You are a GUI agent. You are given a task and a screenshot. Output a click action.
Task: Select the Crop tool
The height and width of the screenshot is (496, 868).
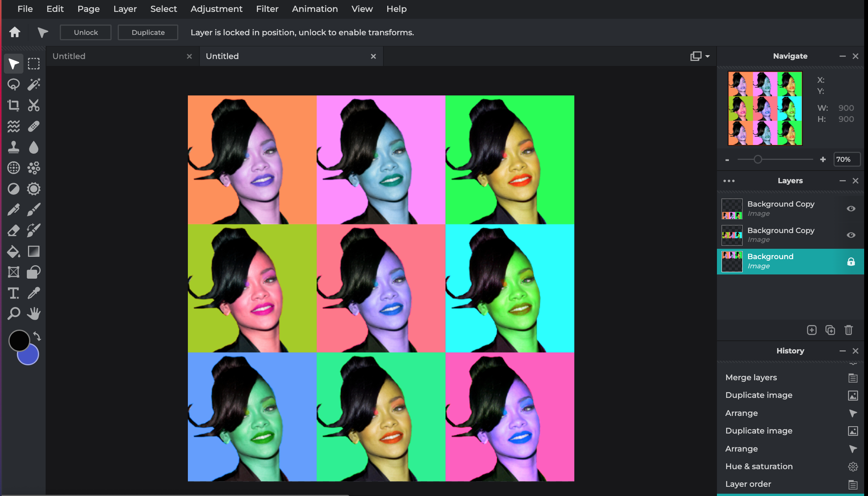click(13, 105)
